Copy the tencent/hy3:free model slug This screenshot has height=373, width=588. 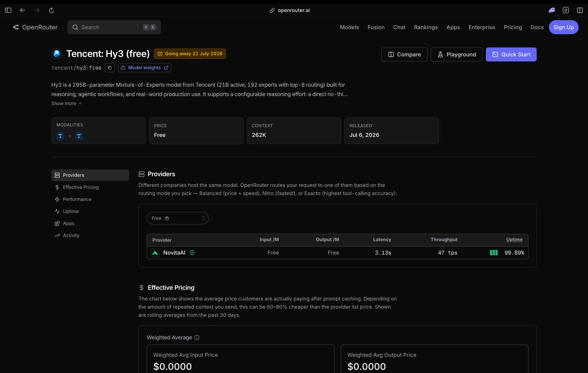tap(110, 68)
